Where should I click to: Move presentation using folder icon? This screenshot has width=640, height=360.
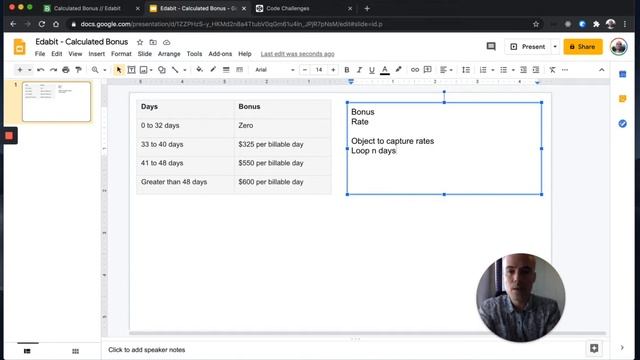pos(153,42)
